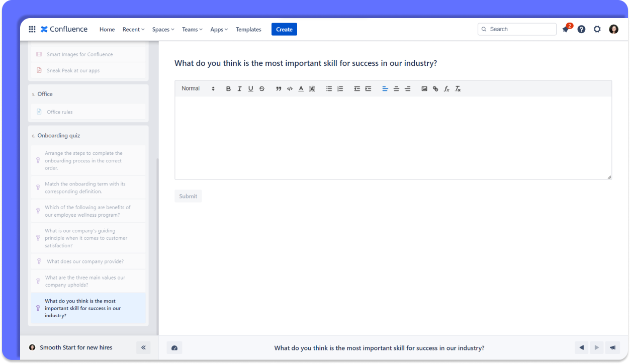
Task: Apply strikethrough formatting
Action: coord(261,89)
